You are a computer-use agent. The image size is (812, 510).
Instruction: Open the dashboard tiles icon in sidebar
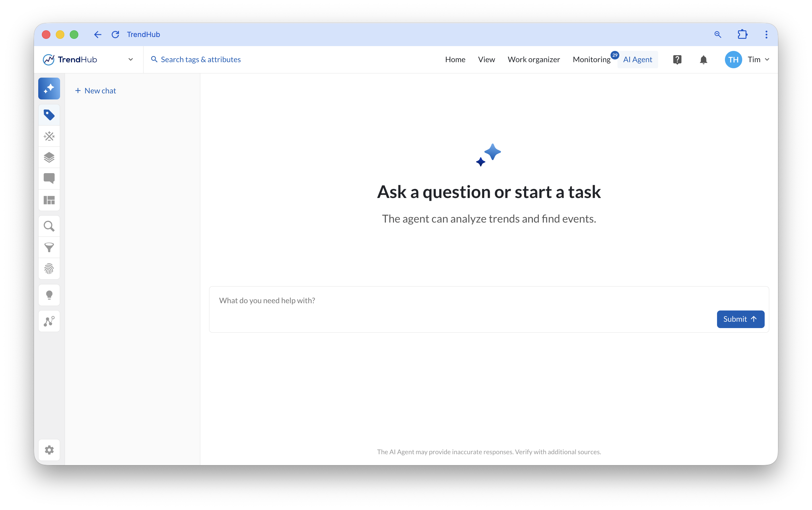click(49, 200)
